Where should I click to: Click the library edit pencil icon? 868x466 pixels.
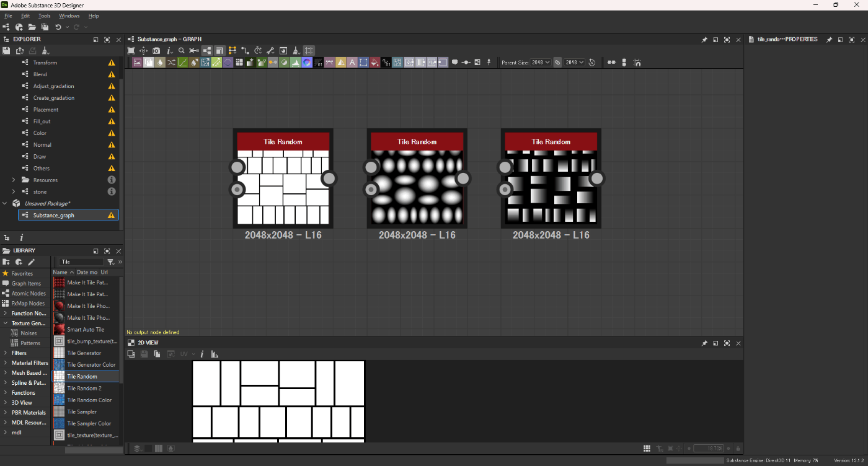pyautogui.click(x=31, y=262)
